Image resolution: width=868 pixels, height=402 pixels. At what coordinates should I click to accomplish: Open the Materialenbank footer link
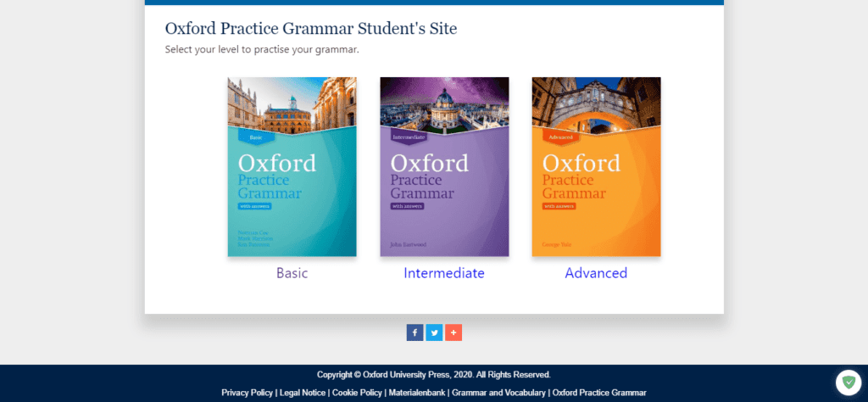pos(417,393)
